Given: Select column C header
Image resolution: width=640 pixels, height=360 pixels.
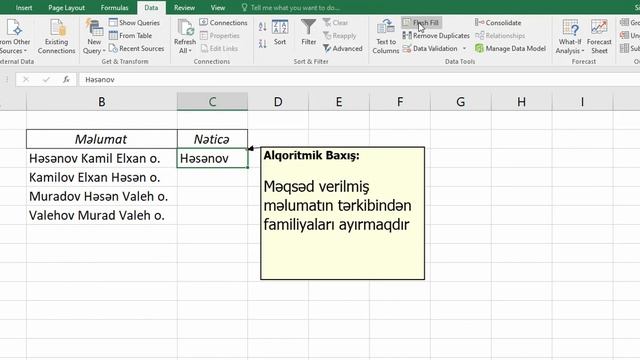Looking at the screenshot, I should [212, 102].
